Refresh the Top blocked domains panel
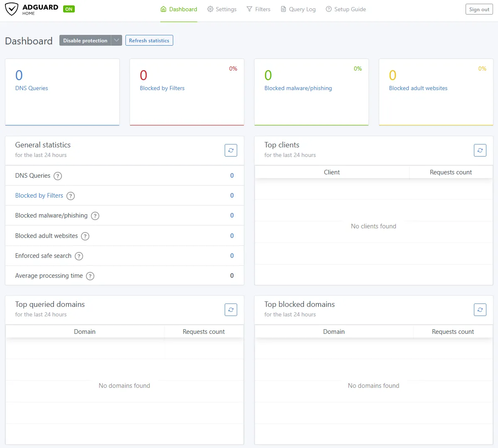Screen dimensions: 498x448 480,310
